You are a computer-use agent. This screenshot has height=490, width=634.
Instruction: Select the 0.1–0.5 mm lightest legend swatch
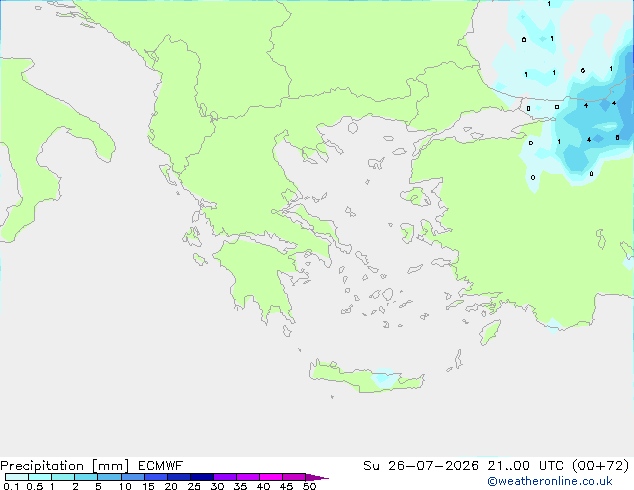17,477
